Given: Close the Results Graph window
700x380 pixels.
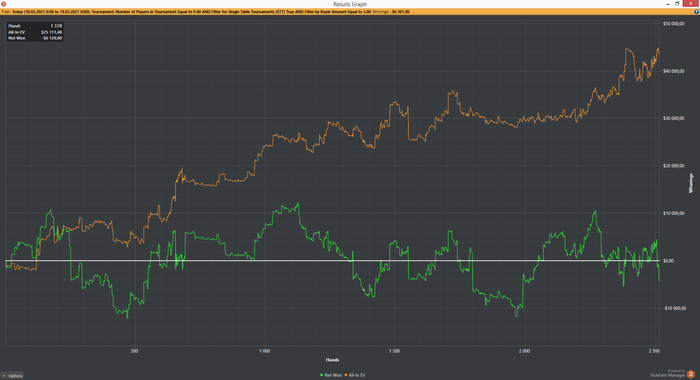Looking at the screenshot, I should click(691, 4).
